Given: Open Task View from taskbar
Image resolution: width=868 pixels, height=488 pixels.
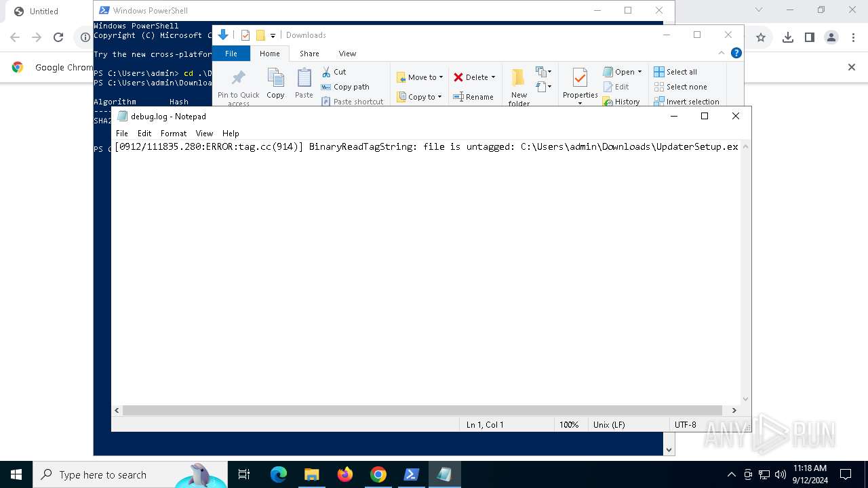Looking at the screenshot, I should pyautogui.click(x=244, y=474).
